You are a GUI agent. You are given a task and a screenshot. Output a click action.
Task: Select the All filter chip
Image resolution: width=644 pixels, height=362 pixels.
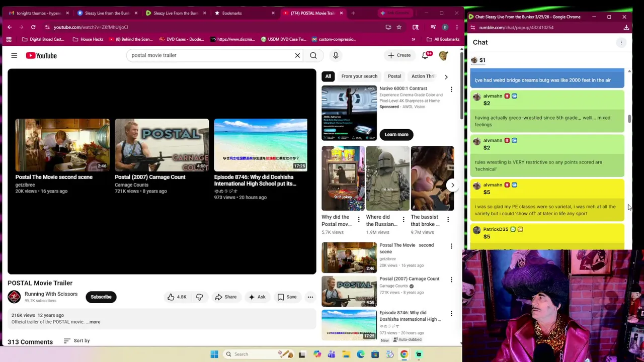(x=328, y=76)
